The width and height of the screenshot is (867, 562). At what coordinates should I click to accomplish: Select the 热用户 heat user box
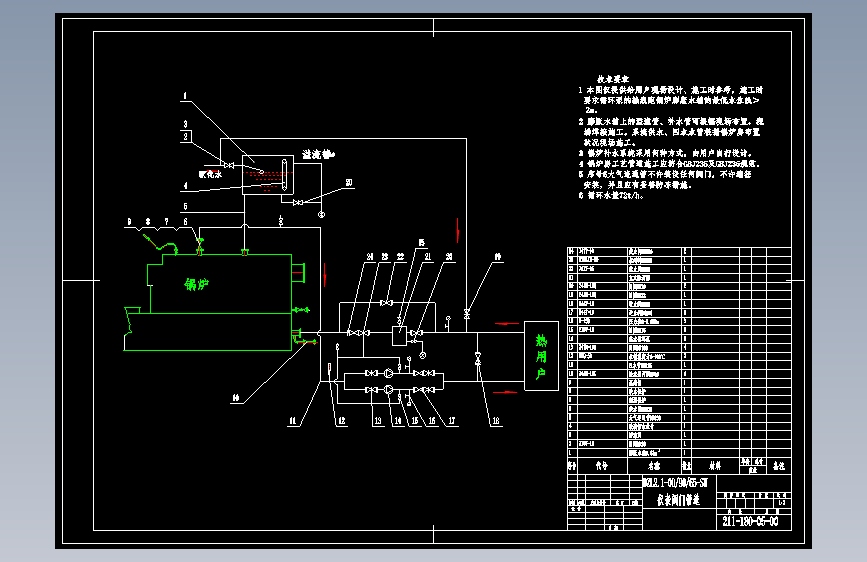point(541,356)
